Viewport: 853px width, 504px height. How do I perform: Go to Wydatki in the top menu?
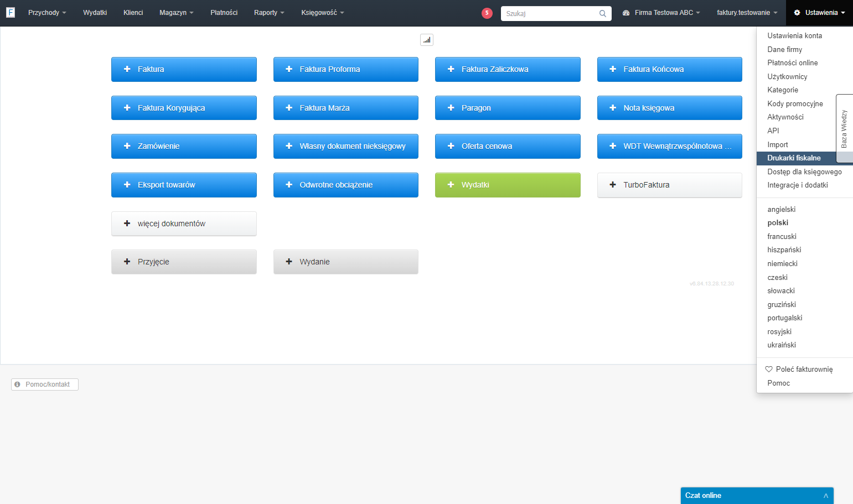pyautogui.click(x=95, y=13)
